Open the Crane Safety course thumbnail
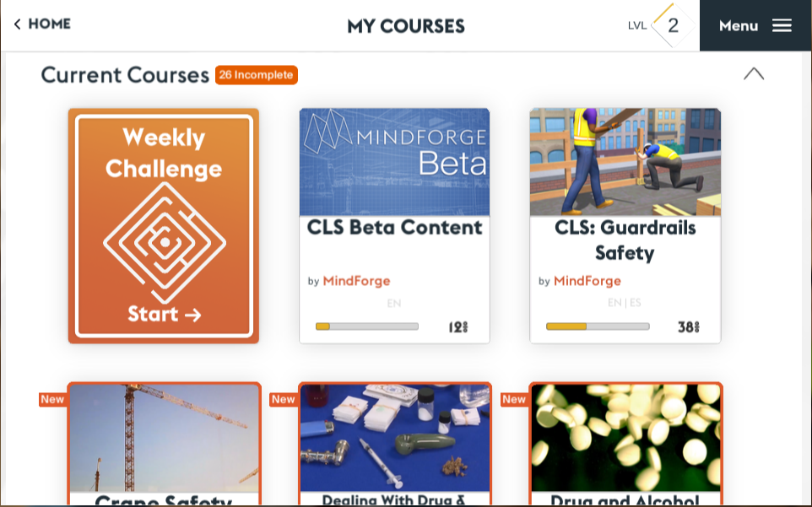812x507 pixels. click(164, 438)
